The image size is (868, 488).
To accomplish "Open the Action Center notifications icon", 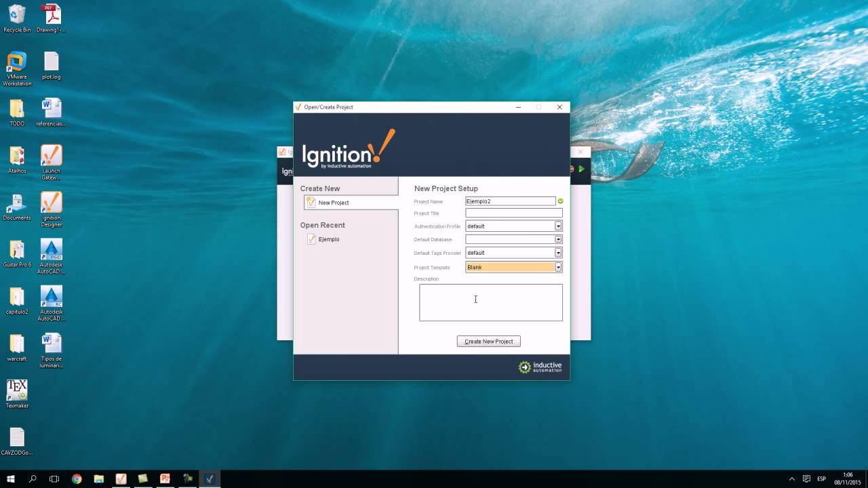I will tap(806, 479).
